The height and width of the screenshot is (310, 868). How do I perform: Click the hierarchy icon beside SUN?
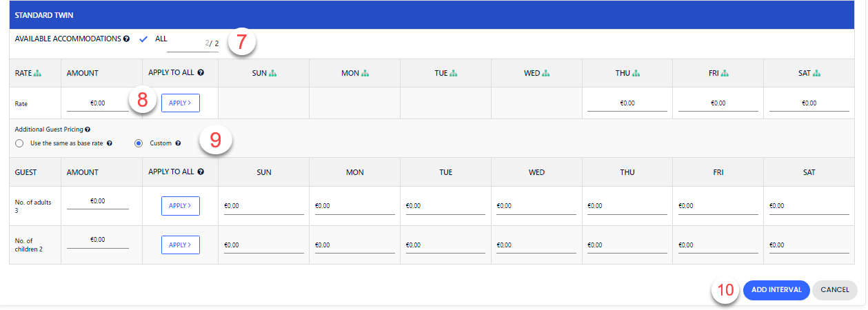tap(273, 72)
